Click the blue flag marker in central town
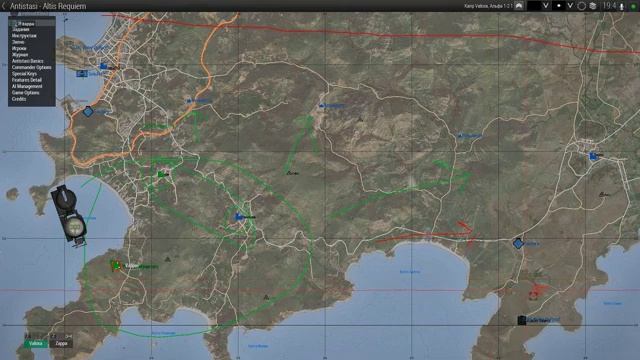This screenshot has height=360, width=640. pos(239,216)
